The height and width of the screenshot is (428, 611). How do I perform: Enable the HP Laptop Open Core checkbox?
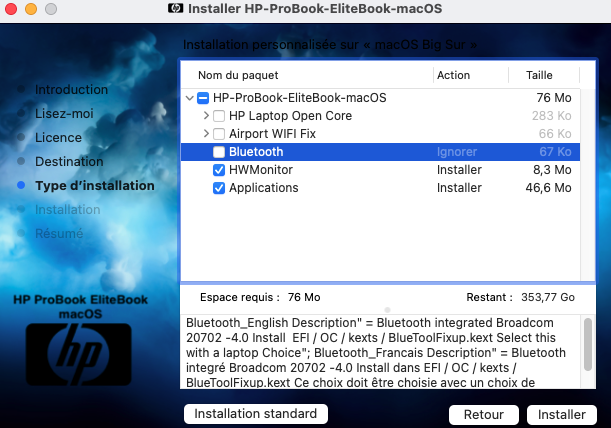(219, 116)
